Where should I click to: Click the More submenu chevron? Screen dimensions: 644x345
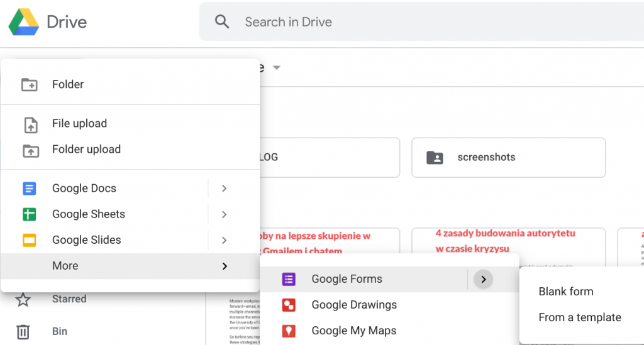[x=225, y=266]
